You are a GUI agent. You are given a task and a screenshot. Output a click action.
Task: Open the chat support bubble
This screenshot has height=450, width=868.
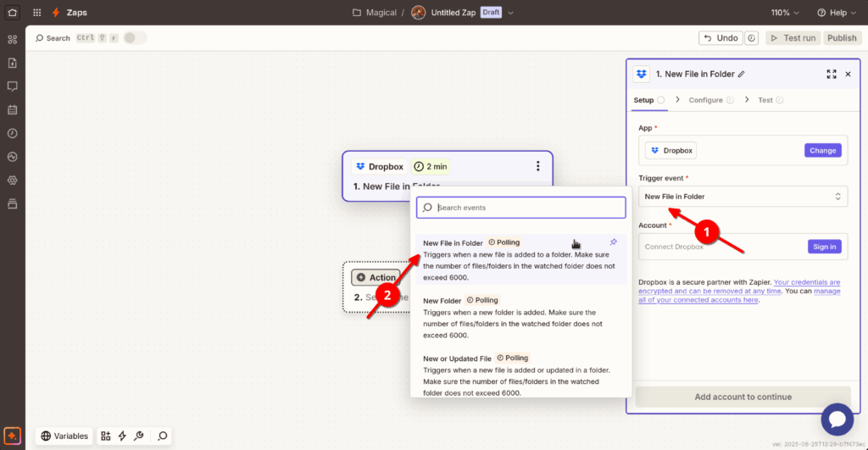[837, 419]
